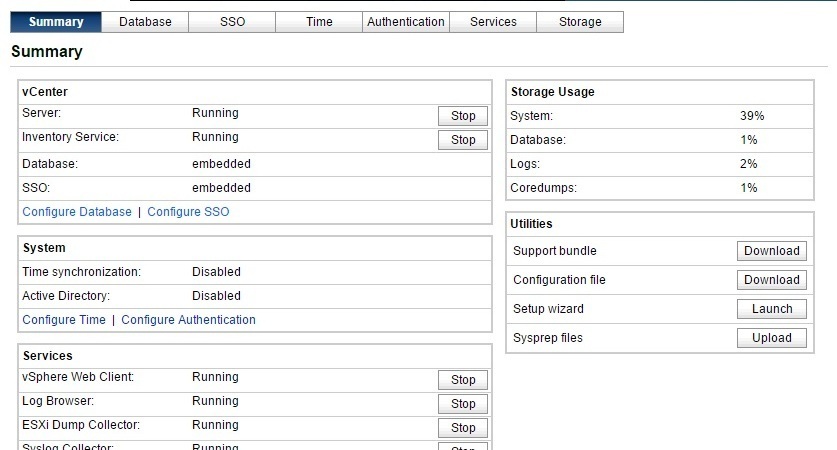Viewport: 837px width, 450px height.
Task: Open the Configure Time link
Action: tap(64, 320)
